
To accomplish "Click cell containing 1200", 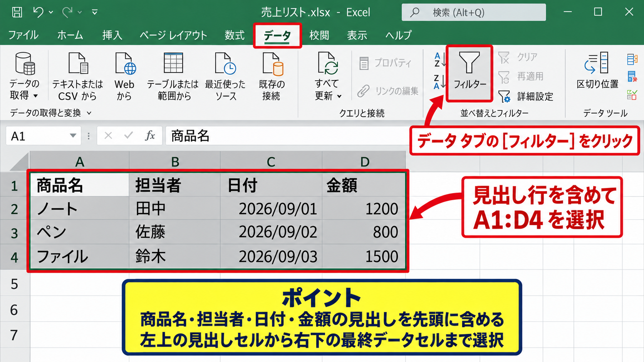I will pyautogui.click(x=364, y=209).
